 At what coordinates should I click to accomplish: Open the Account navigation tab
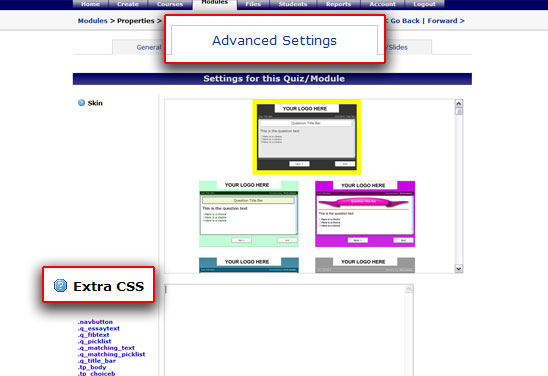pyautogui.click(x=382, y=4)
